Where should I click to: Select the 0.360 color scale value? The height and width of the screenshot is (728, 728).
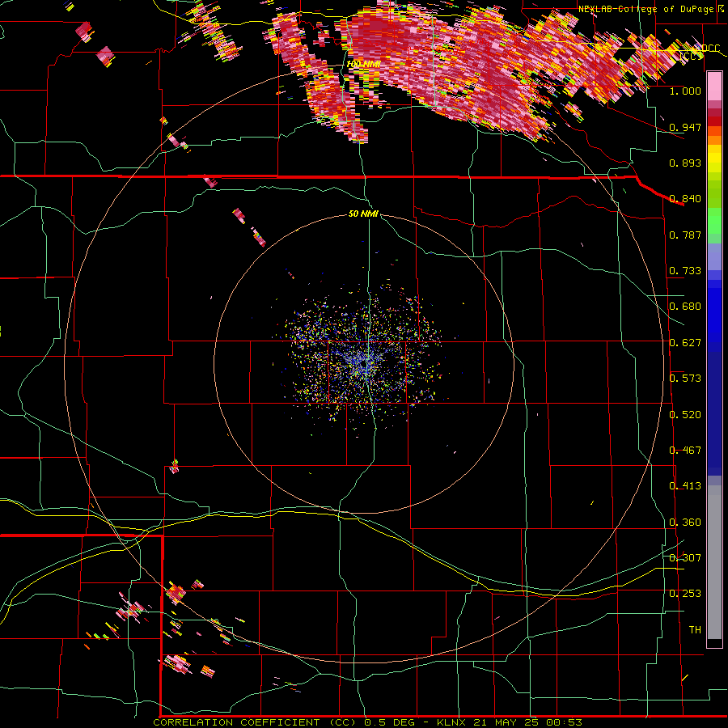[685, 523]
